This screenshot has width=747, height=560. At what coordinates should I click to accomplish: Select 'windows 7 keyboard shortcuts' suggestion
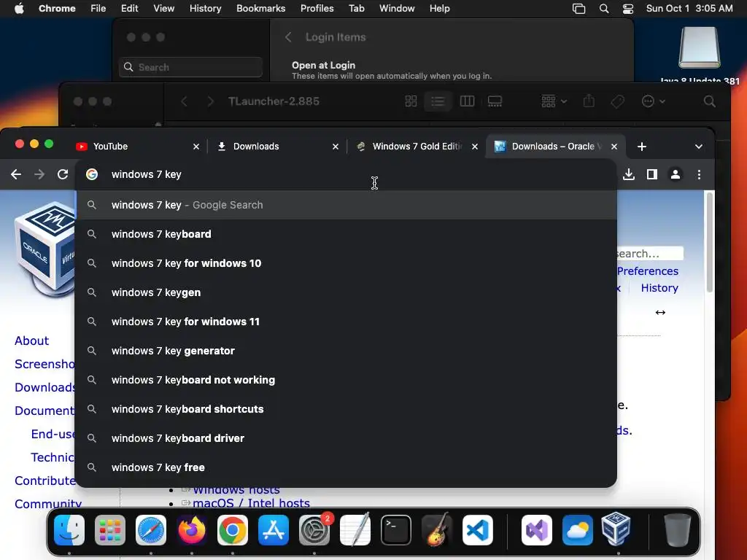tap(346, 409)
